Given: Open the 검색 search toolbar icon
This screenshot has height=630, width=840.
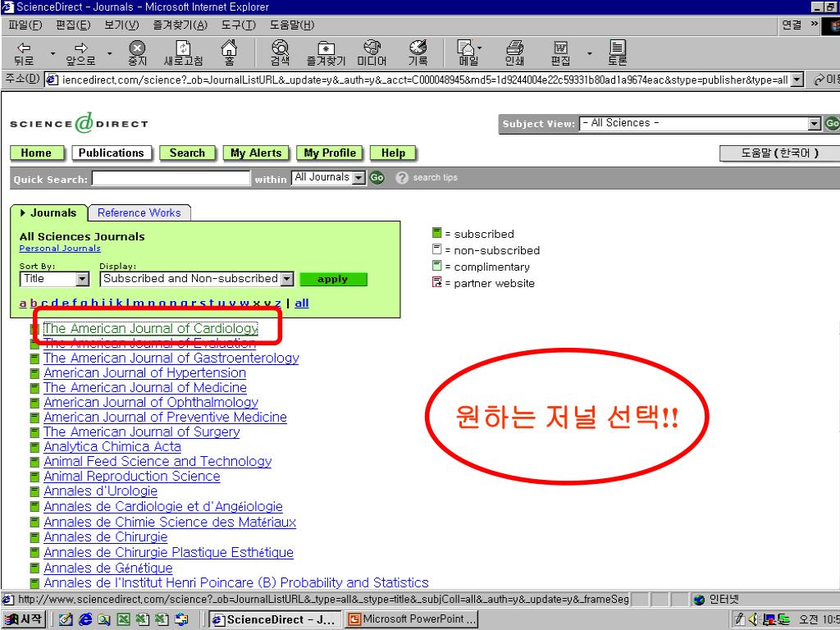Looking at the screenshot, I should click(x=280, y=53).
